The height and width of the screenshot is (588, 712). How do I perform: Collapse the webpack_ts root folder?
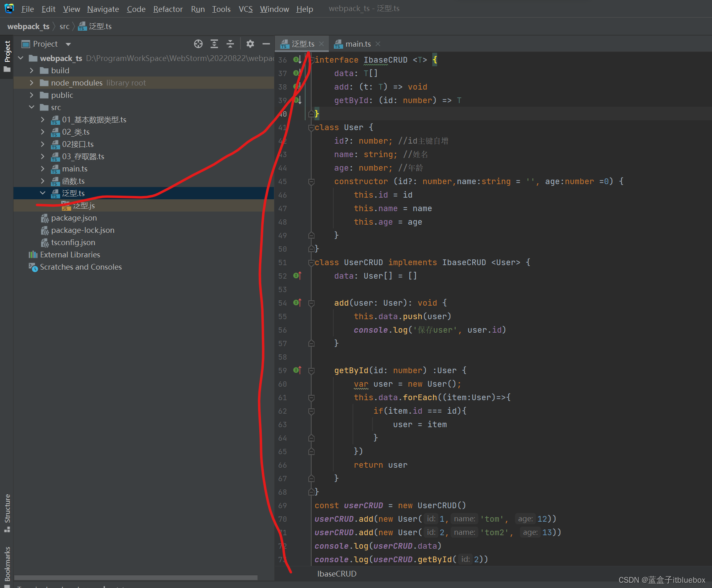(21, 58)
